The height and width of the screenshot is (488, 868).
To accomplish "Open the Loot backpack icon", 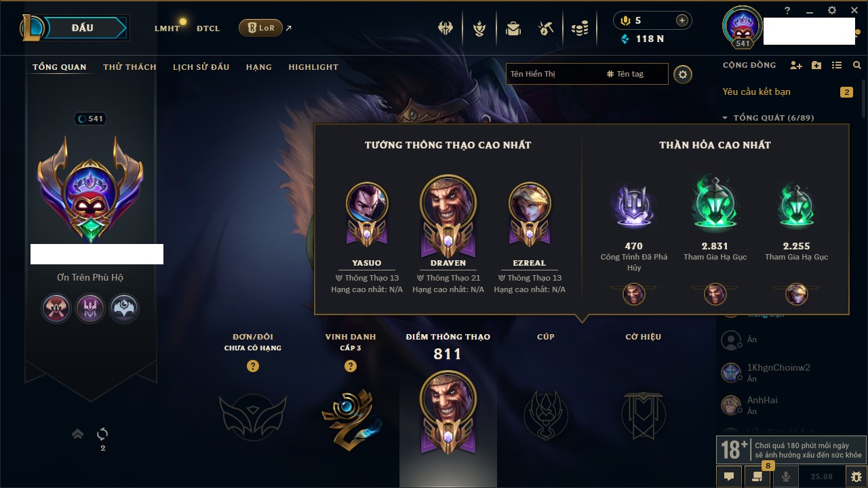I will 513,28.
